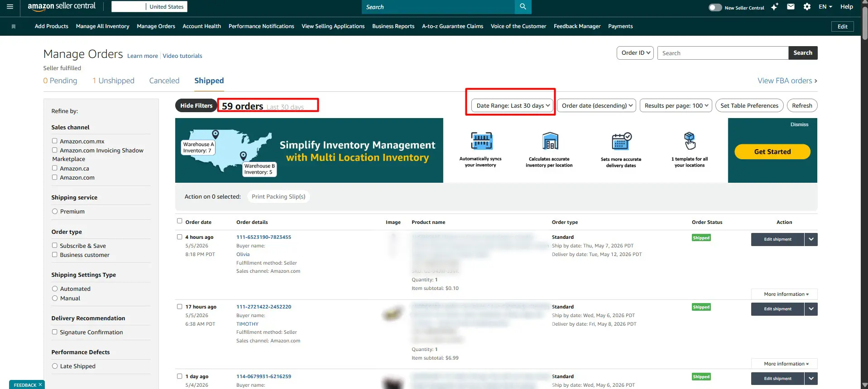Click the Warehouse A map pin
This screenshot has height=389, width=868.
[x=216, y=134]
